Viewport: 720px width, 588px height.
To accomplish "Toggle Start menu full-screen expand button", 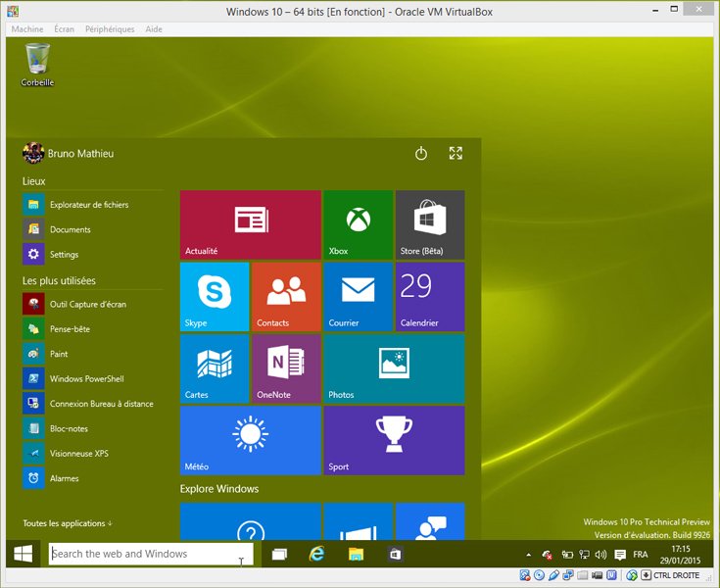I will [x=456, y=154].
